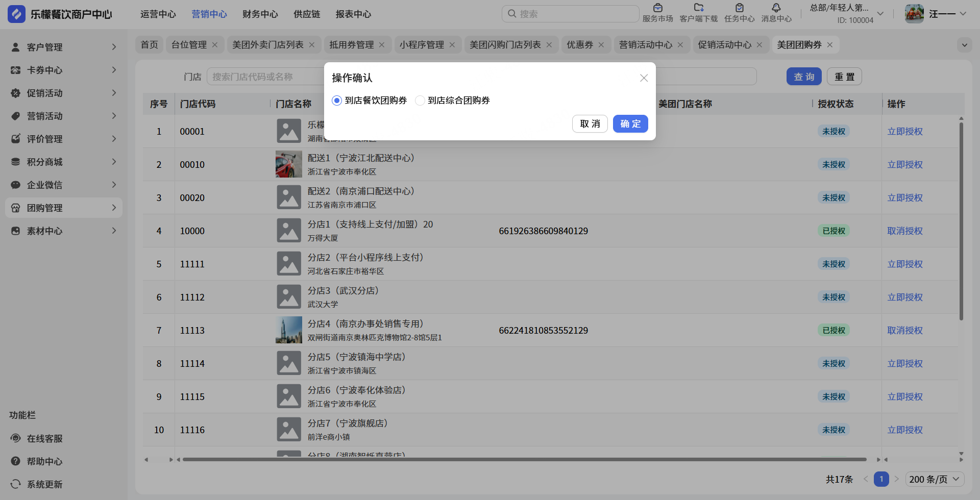This screenshot has height=500, width=980.
Task: Open 在线客服 support icon
Action: 16,438
